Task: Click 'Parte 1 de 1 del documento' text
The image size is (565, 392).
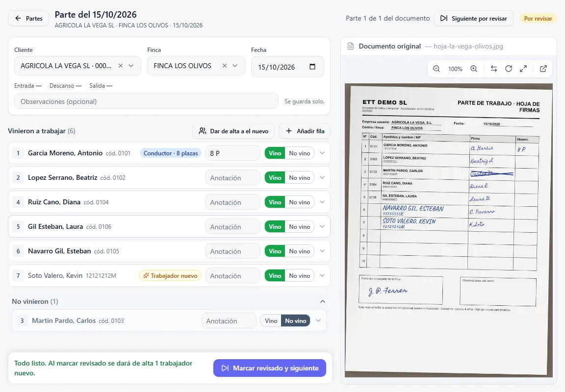Action: [388, 18]
